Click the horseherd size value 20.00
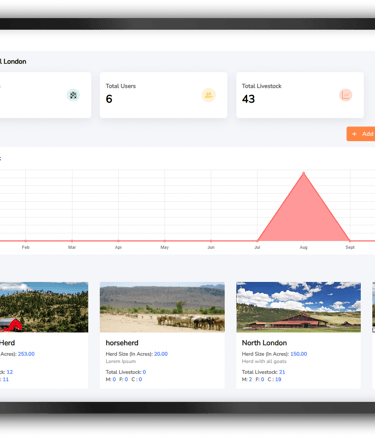This screenshot has height=437, width=375. (x=161, y=354)
